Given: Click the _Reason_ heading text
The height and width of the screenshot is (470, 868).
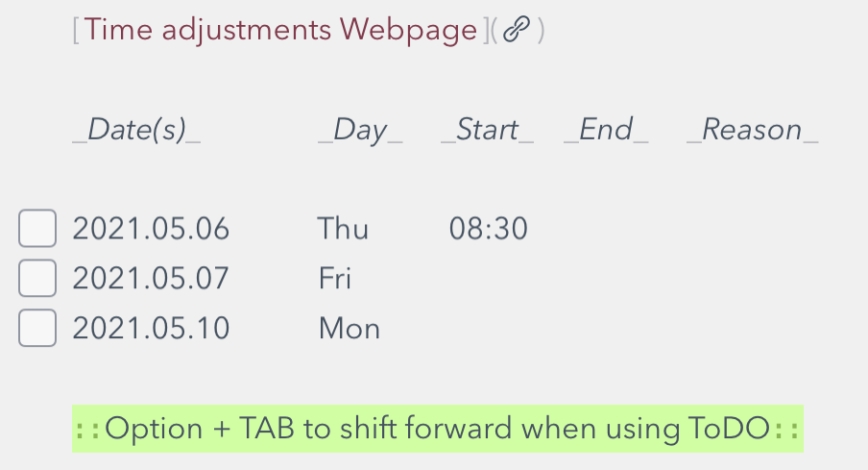Looking at the screenshot, I should 753,131.
